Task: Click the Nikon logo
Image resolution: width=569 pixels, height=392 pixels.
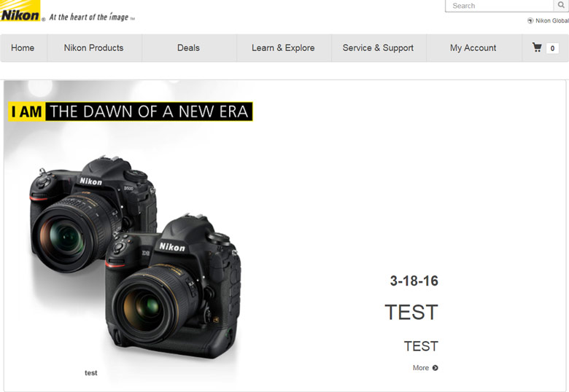Action: click(20, 11)
